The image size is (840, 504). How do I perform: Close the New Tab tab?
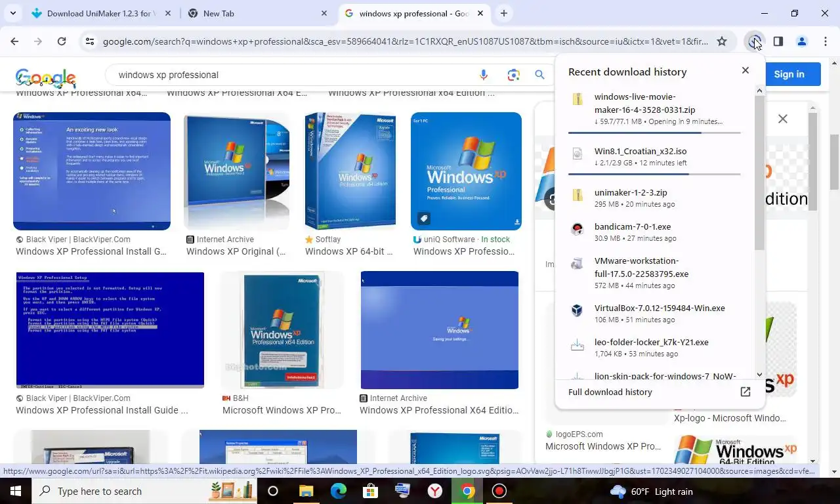324,13
